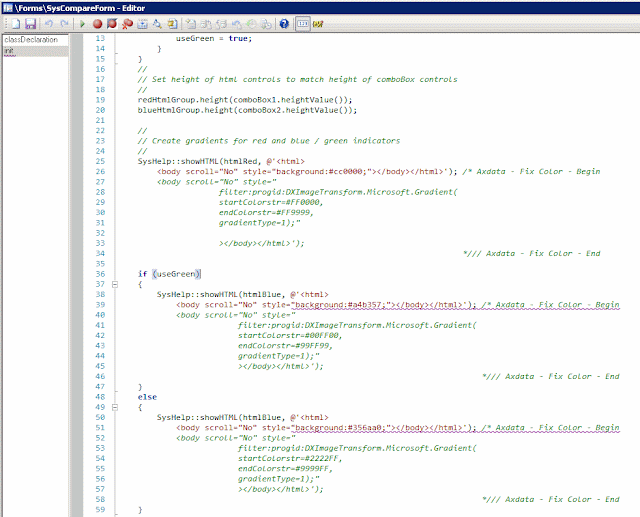The height and width of the screenshot is (517, 640).
Task: Click the greyed Undo Check Out icon
Action: 236,24
